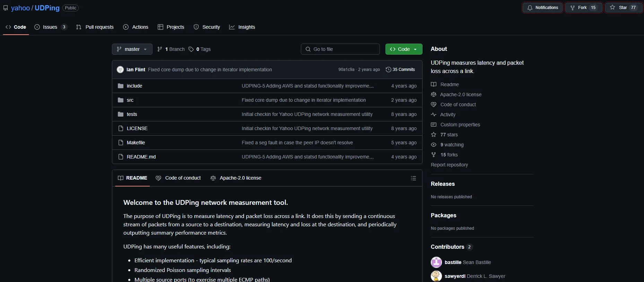Open the Projects tab
The width and height of the screenshot is (644, 282).
tap(171, 27)
